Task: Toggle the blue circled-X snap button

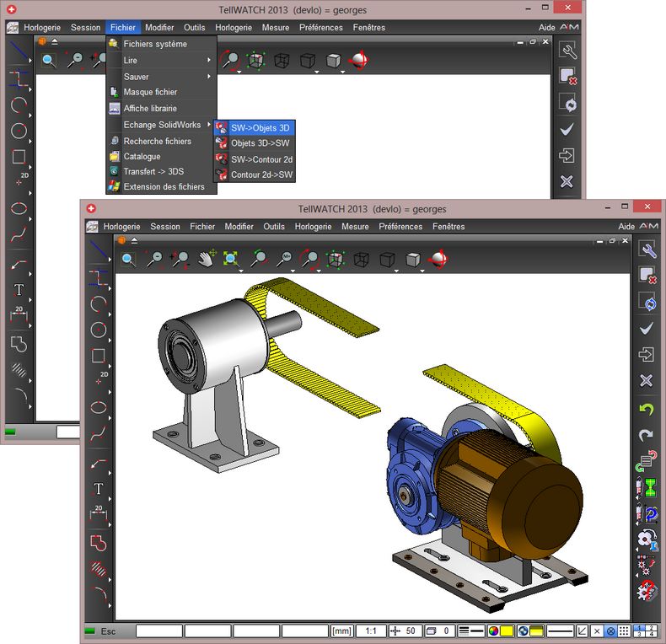Action: [610, 631]
